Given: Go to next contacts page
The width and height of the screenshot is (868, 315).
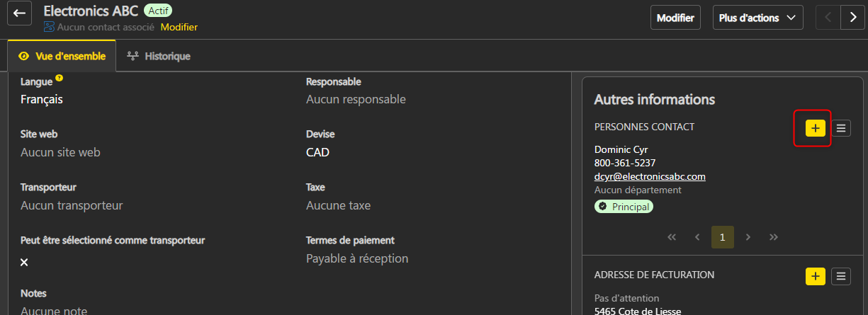Looking at the screenshot, I should 748,237.
